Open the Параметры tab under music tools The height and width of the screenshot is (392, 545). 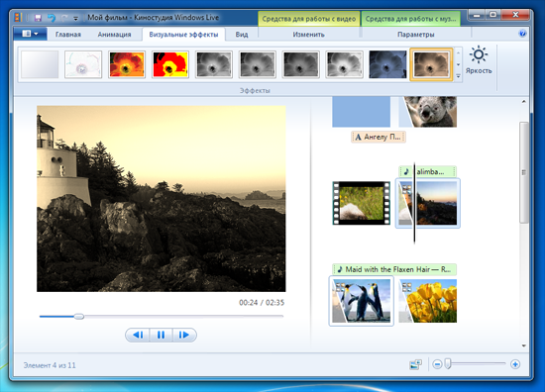416,35
